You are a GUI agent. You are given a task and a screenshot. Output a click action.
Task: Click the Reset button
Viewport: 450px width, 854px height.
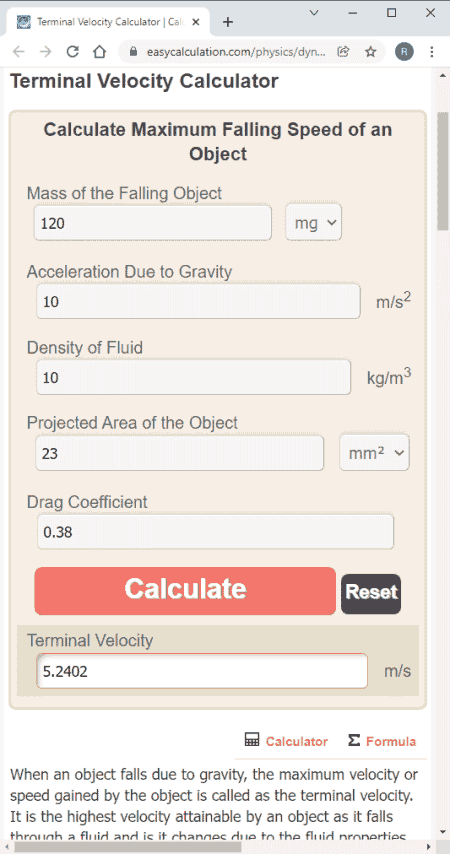371,593
